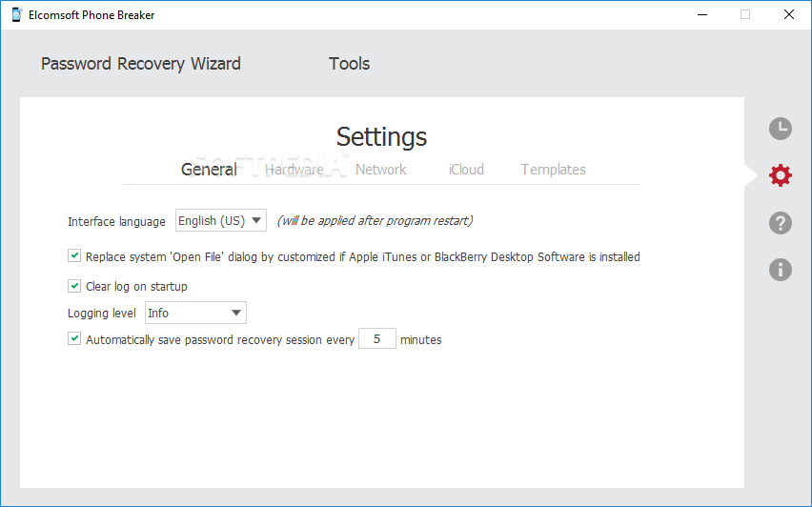Open the history clock icon in sidebar
Image resolution: width=812 pixels, height=507 pixels.
[781, 129]
